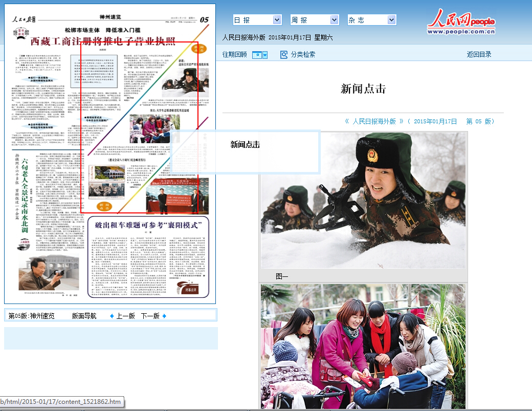
Task: Click the date text 2015年01月17日 星期六
Action: 300,37
